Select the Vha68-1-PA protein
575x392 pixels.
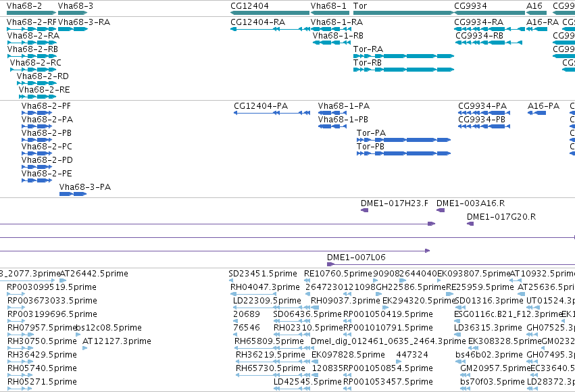coord(332,113)
